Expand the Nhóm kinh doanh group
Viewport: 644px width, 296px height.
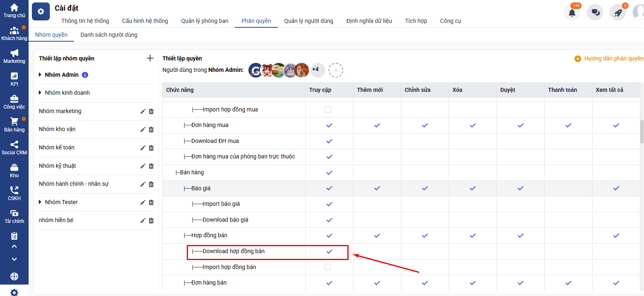point(40,93)
